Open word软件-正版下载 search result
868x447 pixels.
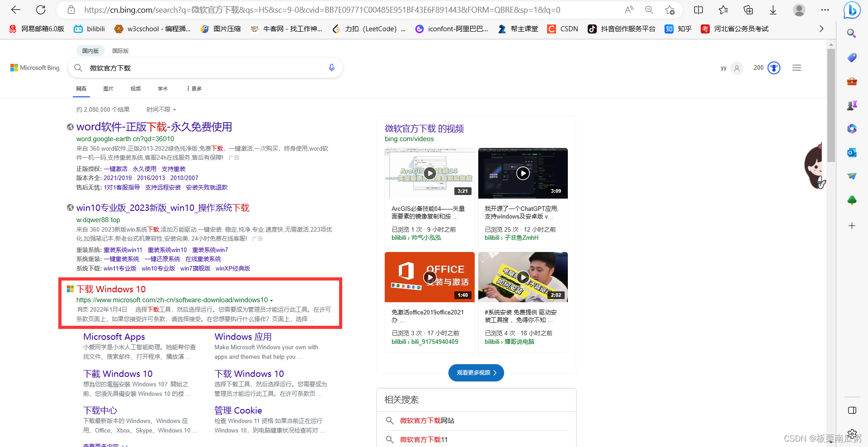pos(154,127)
